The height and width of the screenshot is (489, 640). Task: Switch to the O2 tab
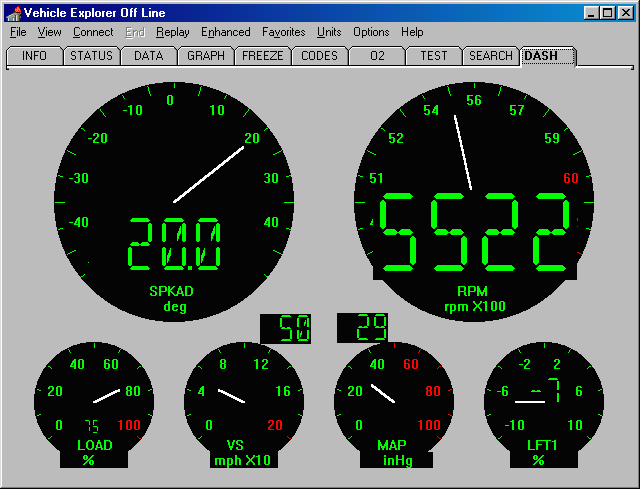click(377, 56)
